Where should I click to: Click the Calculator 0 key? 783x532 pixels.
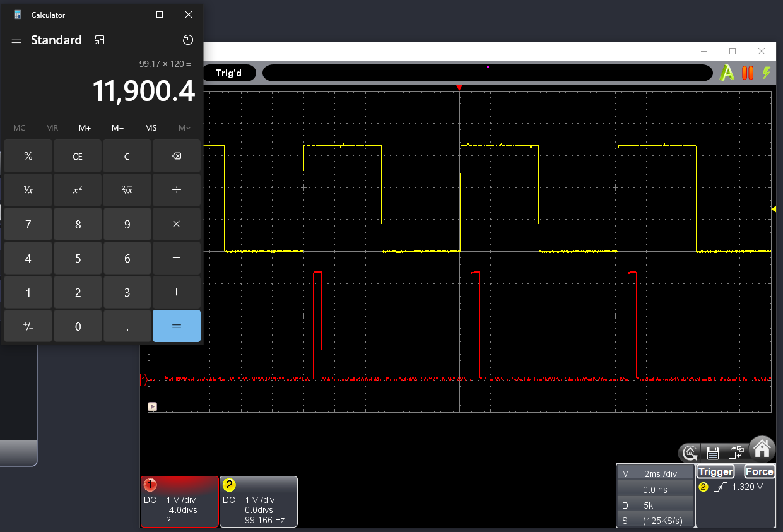click(x=78, y=326)
